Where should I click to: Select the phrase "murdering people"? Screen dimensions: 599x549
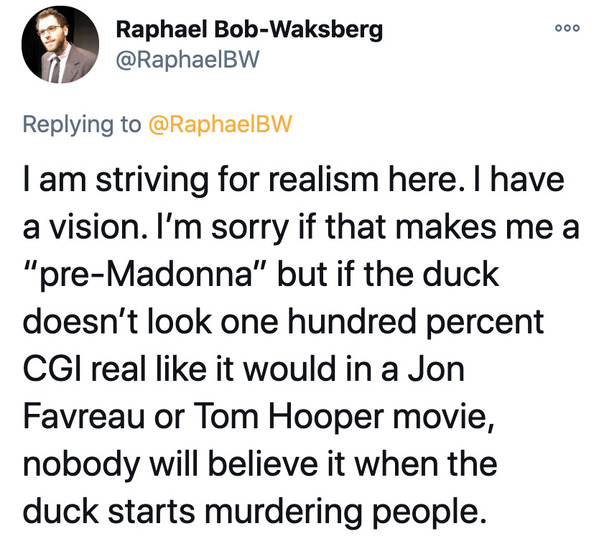click(x=346, y=512)
